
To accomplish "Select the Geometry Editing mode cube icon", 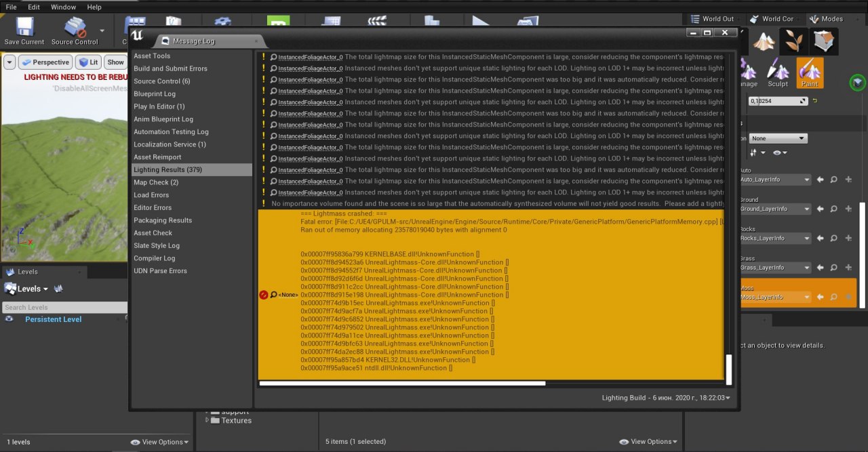I will point(824,41).
